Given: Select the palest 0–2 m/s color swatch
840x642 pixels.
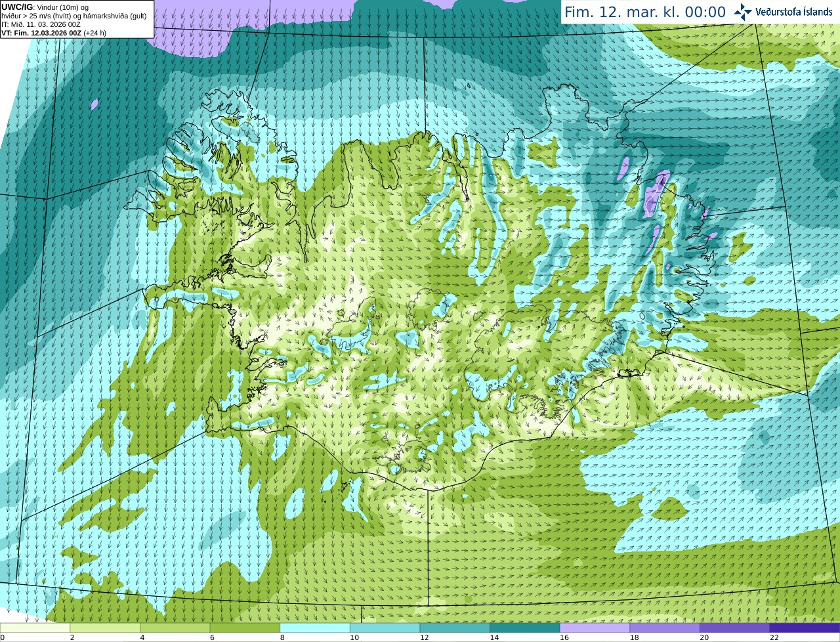Looking at the screenshot, I should [x=35, y=628].
